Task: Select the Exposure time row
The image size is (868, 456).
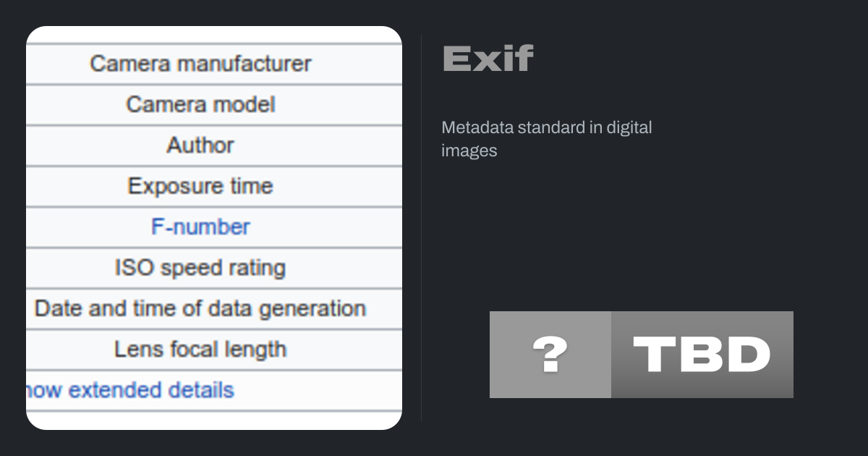Action: (x=200, y=187)
